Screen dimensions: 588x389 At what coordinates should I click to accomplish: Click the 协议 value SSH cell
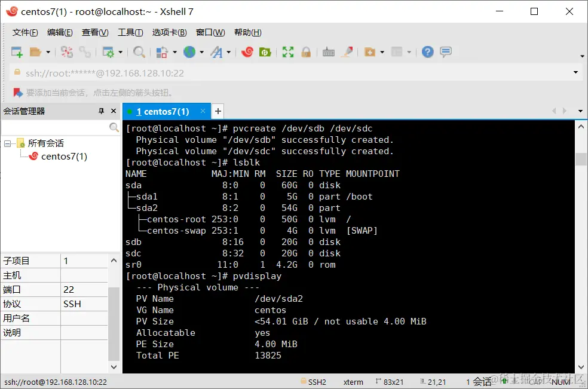(x=84, y=304)
